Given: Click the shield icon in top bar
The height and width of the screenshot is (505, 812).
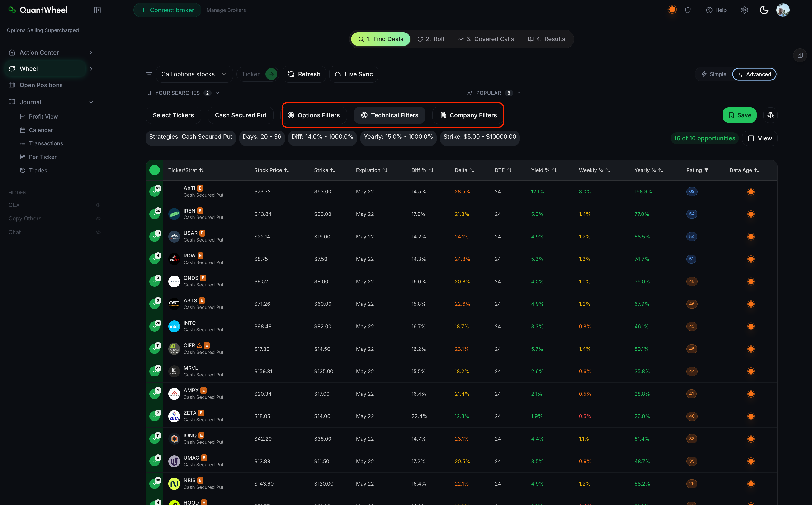Looking at the screenshot, I should tap(688, 10).
